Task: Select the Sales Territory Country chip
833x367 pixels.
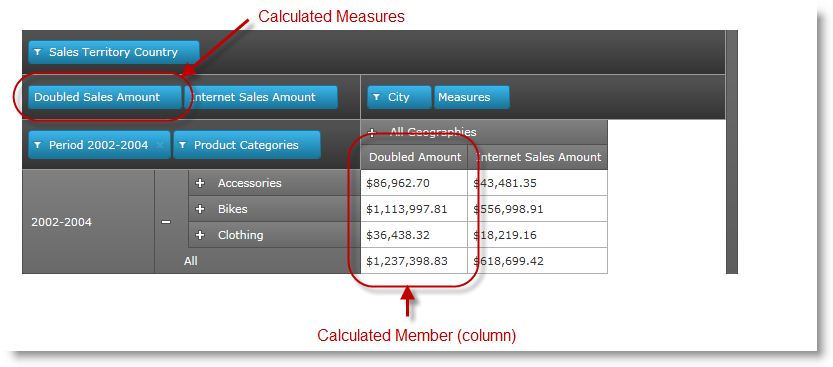Action: [114, 52]
